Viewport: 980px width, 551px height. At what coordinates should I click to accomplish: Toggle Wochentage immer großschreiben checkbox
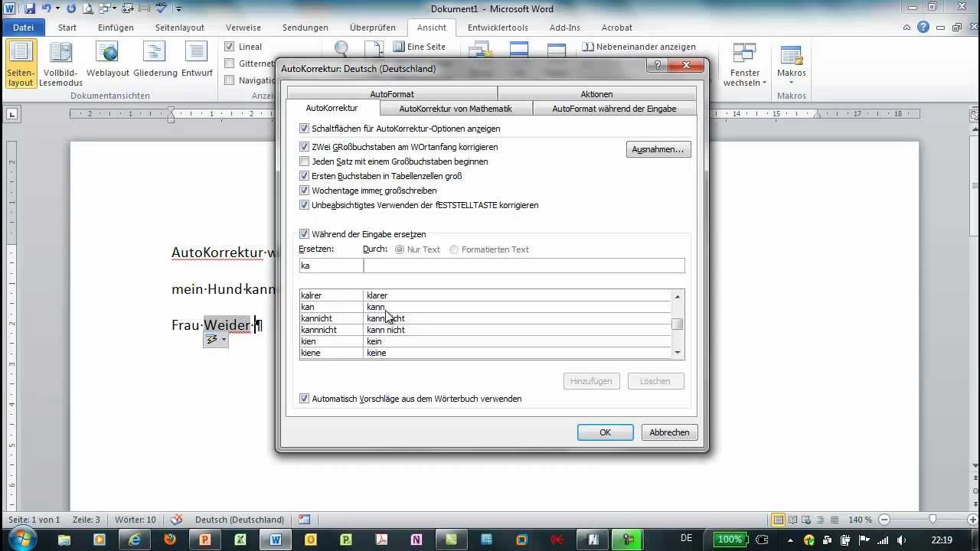click(x=305, y=191)
